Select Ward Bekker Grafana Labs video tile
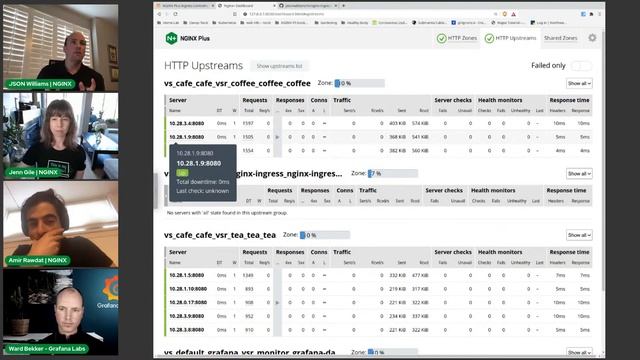 pyautogui.click(x=61, y=312)
